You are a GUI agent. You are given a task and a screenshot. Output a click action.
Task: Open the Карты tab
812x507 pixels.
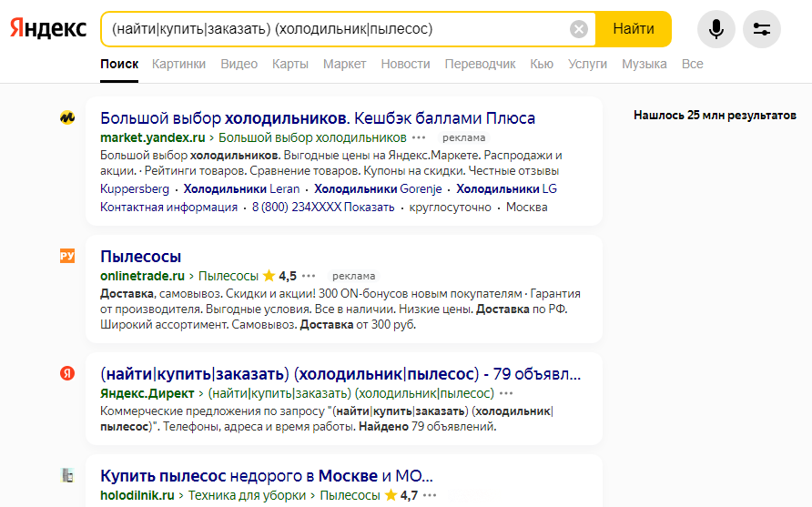click(290, 65)
